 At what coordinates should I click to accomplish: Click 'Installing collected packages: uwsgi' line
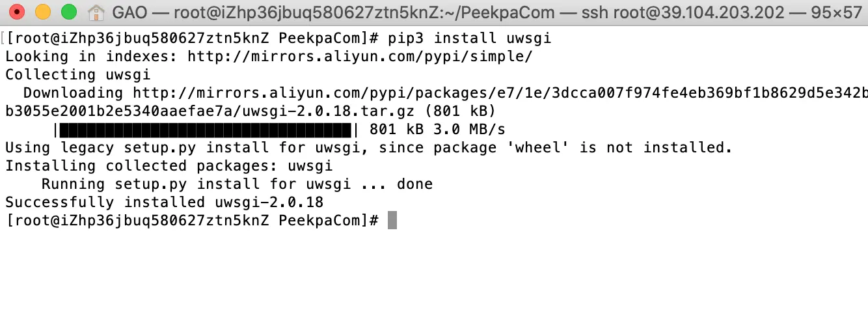coord(169,166)
